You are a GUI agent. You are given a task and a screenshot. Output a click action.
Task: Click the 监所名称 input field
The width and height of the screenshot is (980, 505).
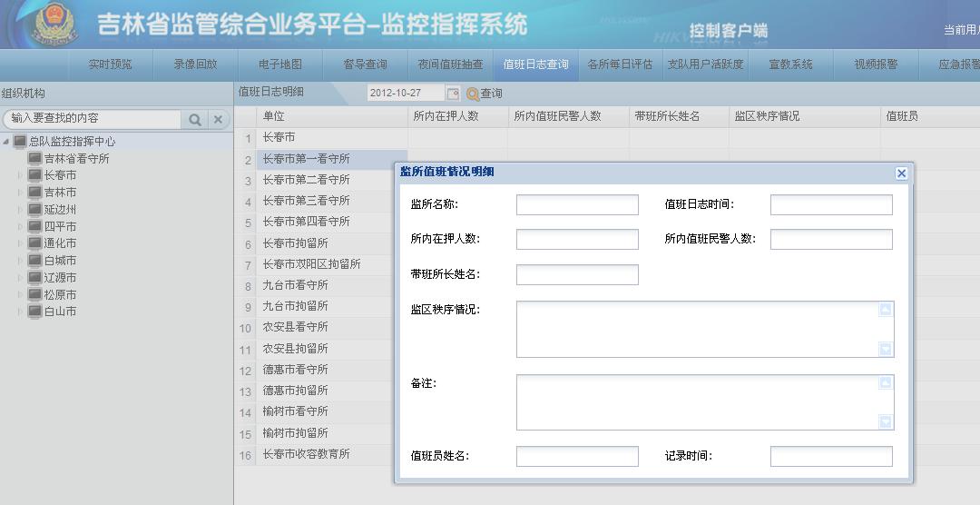577,205
